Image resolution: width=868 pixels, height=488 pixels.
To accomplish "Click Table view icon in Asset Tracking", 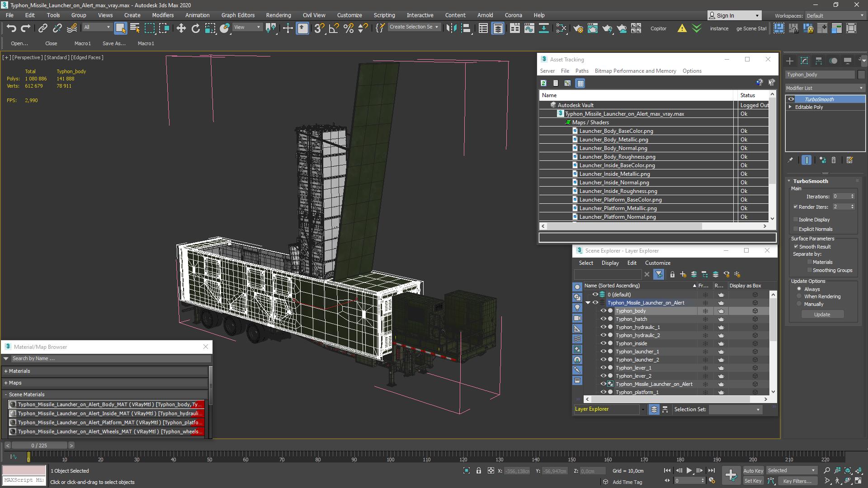I will [580, 83].
